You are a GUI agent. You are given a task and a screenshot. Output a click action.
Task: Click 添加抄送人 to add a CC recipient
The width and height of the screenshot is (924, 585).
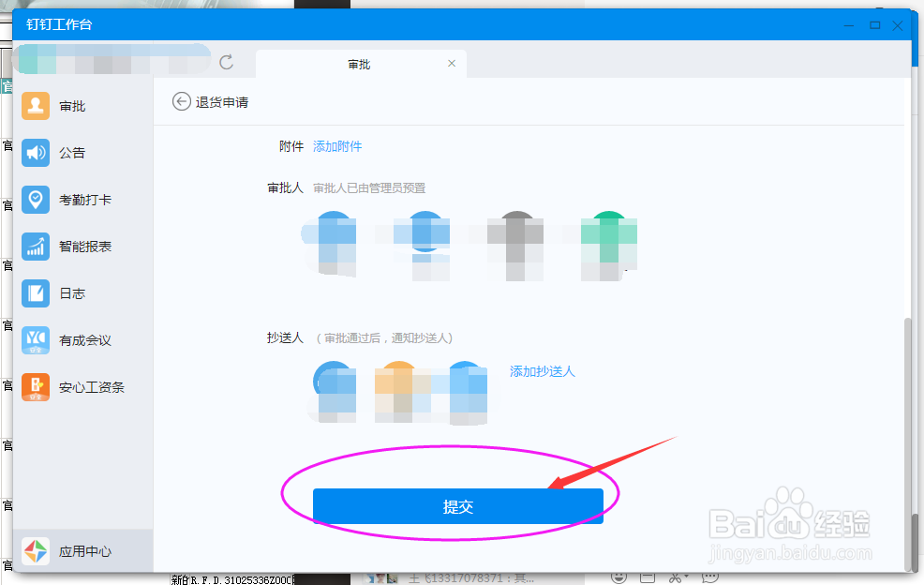pos(544,371)
